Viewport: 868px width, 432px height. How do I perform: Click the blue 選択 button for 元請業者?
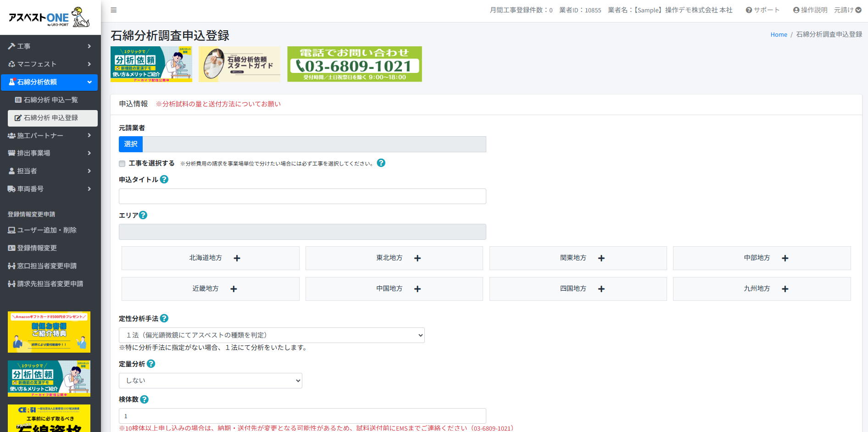pos(131,144)
